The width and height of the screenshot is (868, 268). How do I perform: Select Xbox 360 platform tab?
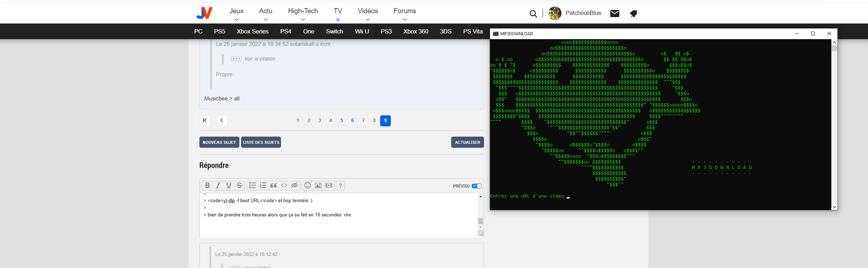(x=416, y=31)
